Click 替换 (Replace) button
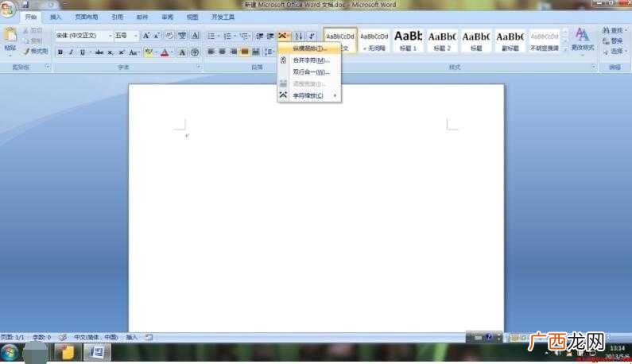 pyautogui.click(x=613, y=41)
